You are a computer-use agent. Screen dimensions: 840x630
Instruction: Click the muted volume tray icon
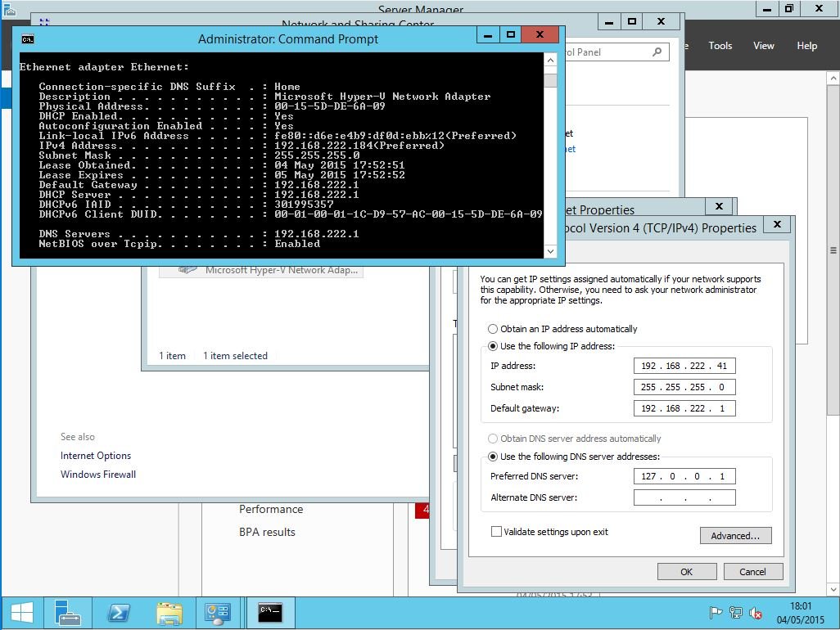point(756,613)
